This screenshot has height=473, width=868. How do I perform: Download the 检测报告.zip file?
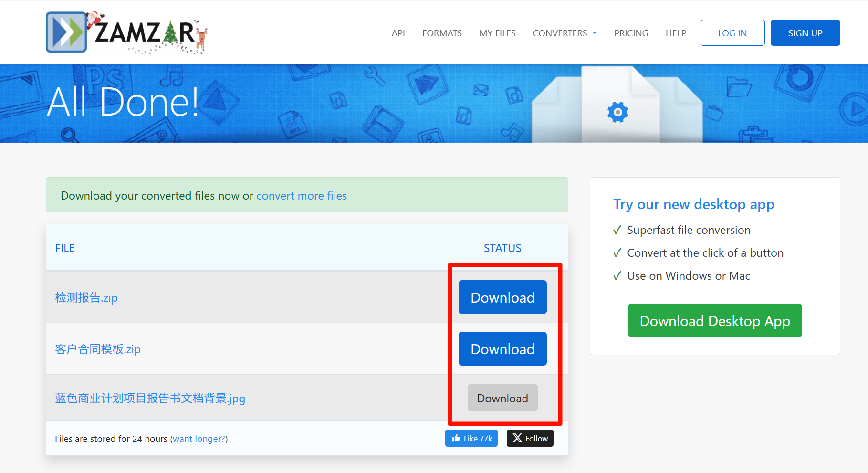pos(502,297)
